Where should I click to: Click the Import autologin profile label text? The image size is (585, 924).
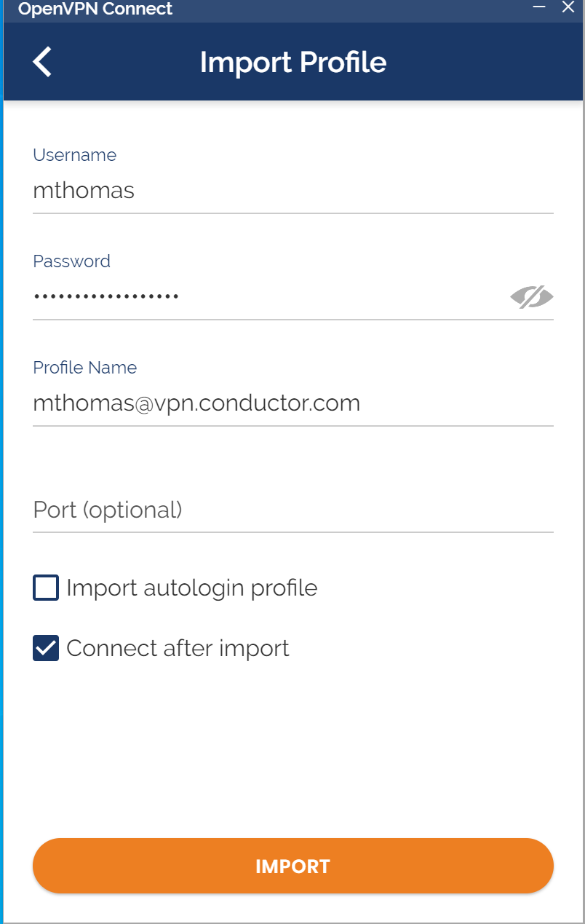[192, 588]
